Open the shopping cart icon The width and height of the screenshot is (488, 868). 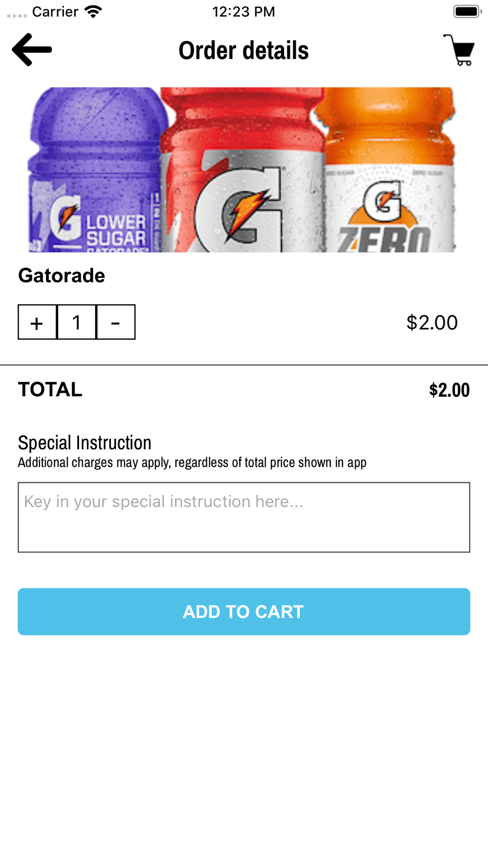459,50
